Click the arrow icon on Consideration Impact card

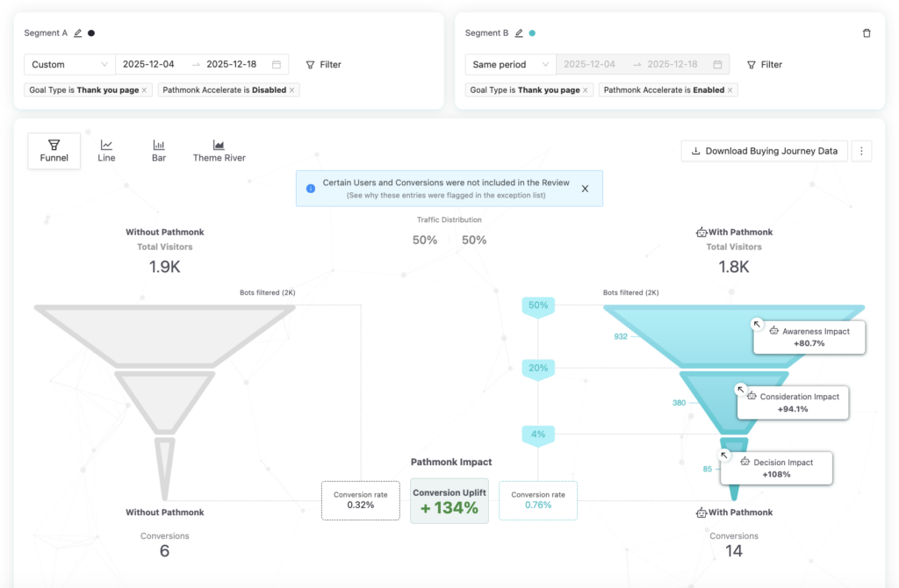pyautogui.click(x=740, y=389)
